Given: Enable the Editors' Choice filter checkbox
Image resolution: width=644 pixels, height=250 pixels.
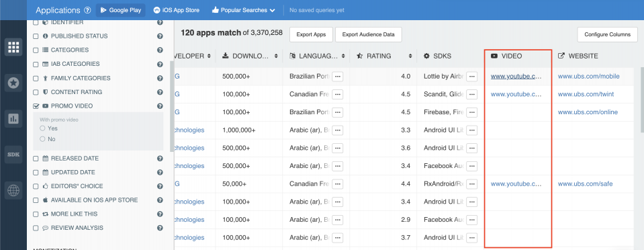Looking at the screenshot, I should tap(36, 186).
